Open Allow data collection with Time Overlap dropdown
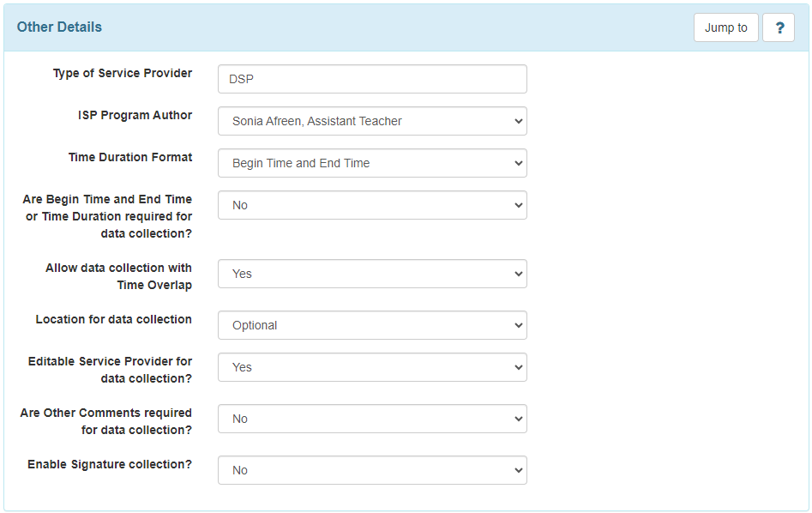The height and width of the screenshot is (513, 812). [372, 274]
